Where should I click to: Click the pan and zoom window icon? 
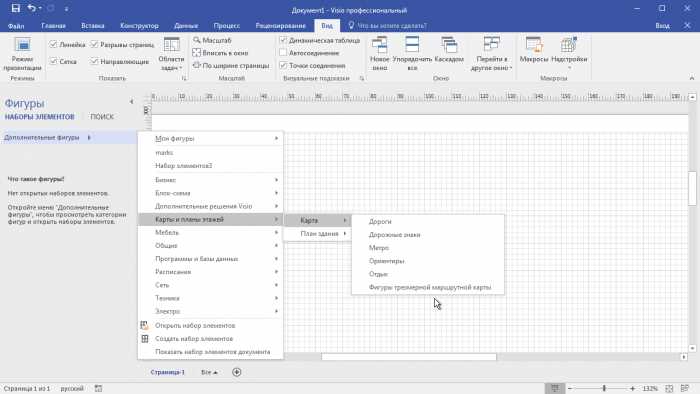point(685,389)
